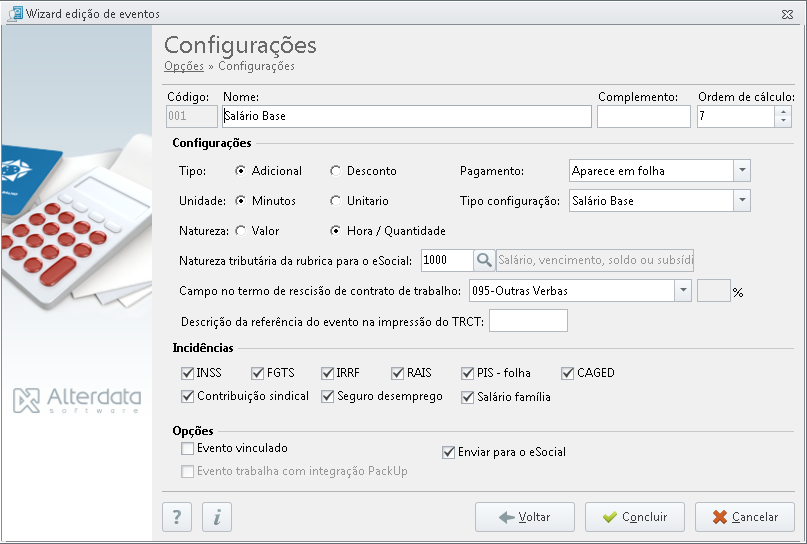The height and width of the screenshot is (544, 807).
Task: Expand the rescisão campo dropdown 095-Outras Verbas
Action: point(682,291)
